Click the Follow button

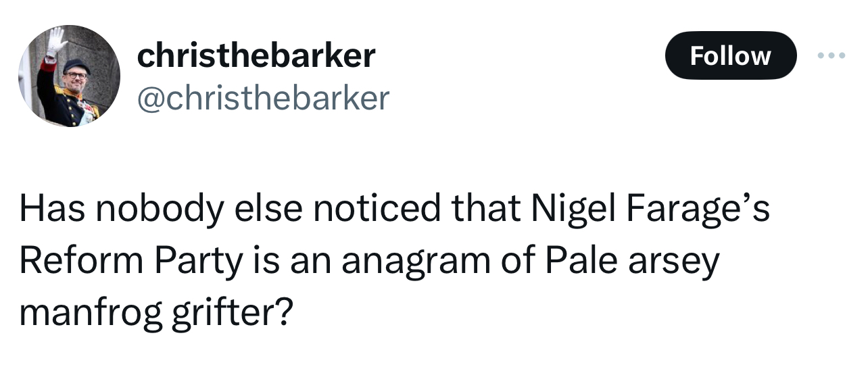(x=730, y=55)
